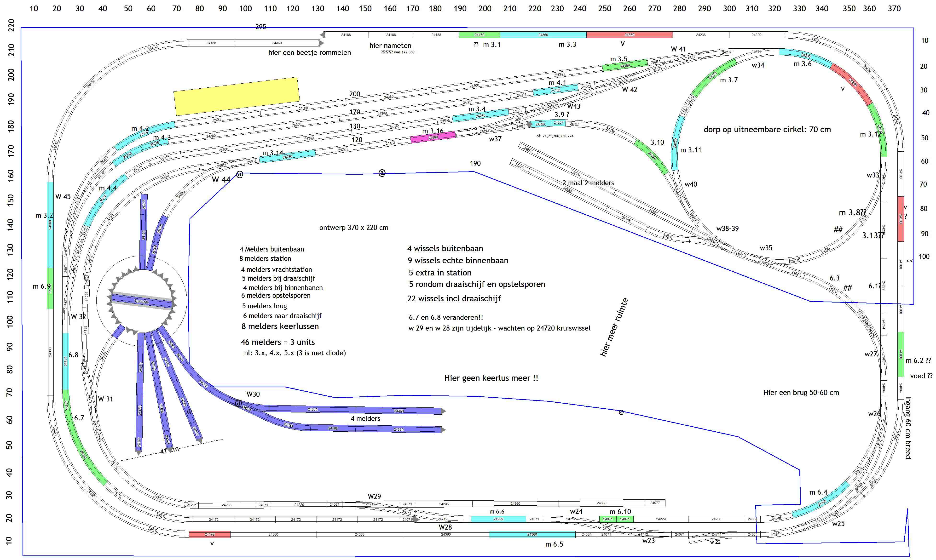Viewport: 936px width, 560px height.
Task: Click the 'w27' turnout label
Action: (x=871, y=354)
